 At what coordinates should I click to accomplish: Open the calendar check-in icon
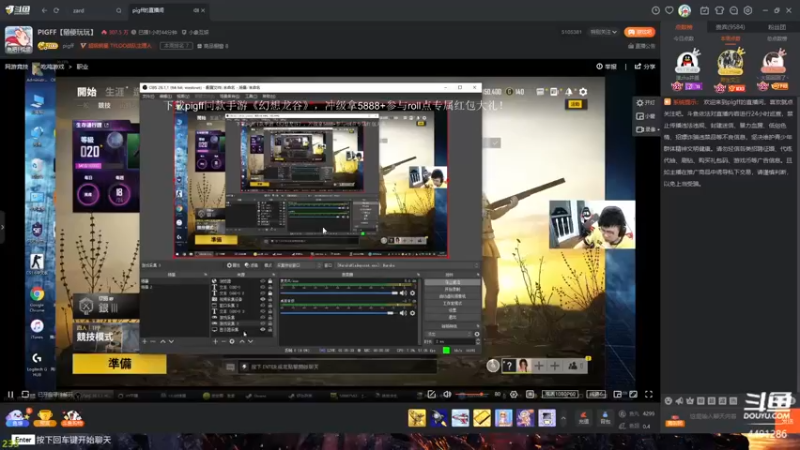point(705,10)
